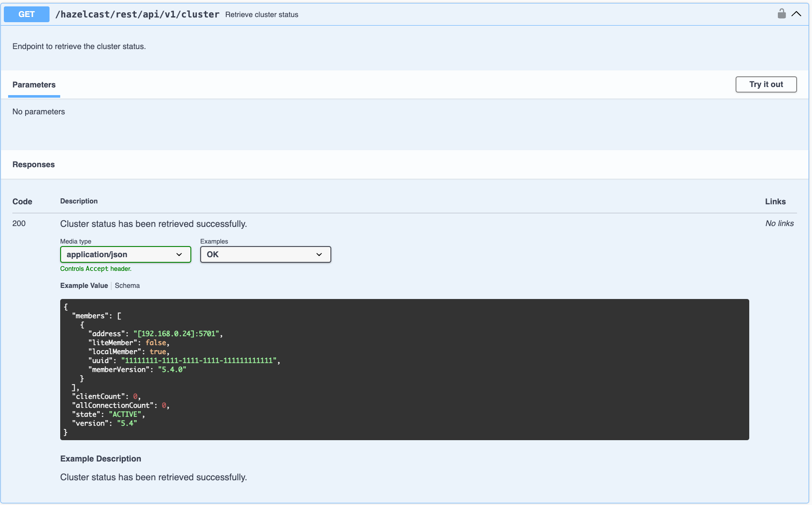Click the unlocked padlock authorization icon
Screen dimensions: 812x505
(x=782, y=13)
